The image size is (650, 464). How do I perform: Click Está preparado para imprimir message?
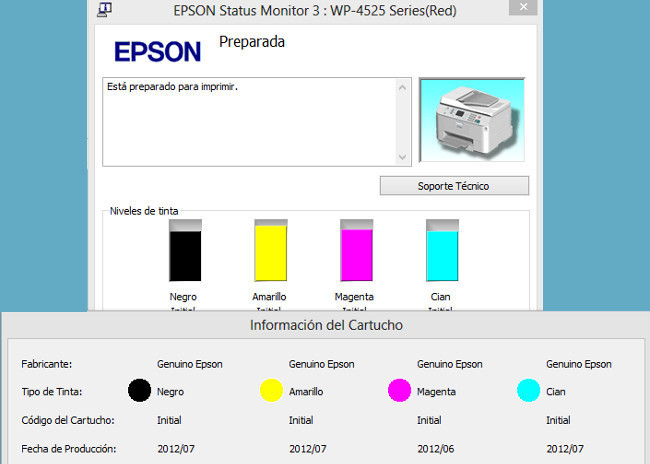pos(172,87)
